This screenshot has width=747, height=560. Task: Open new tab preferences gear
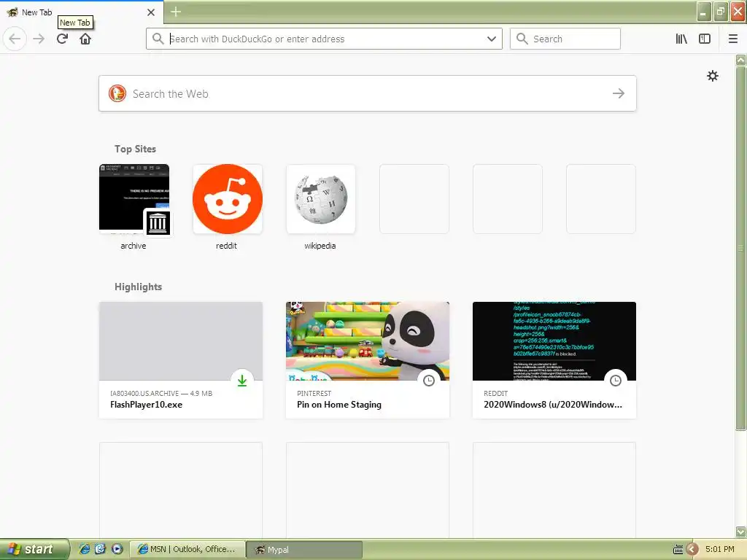point(712,76)
